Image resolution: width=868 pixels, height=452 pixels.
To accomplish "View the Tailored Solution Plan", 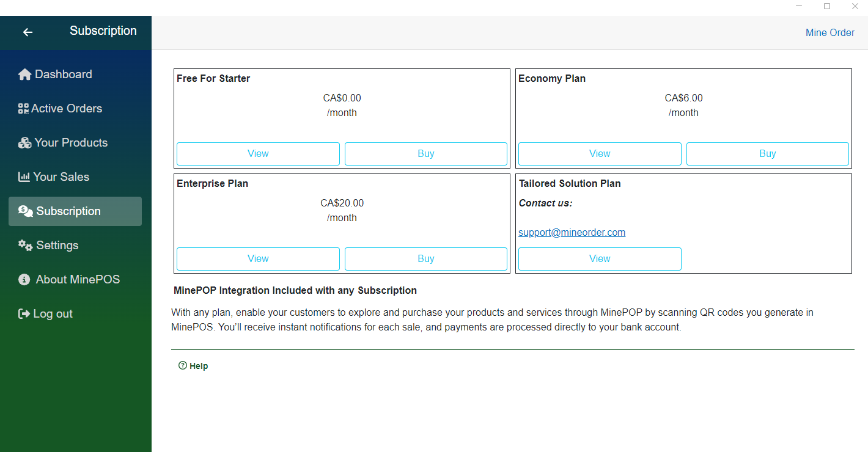I will coord(600,259).
